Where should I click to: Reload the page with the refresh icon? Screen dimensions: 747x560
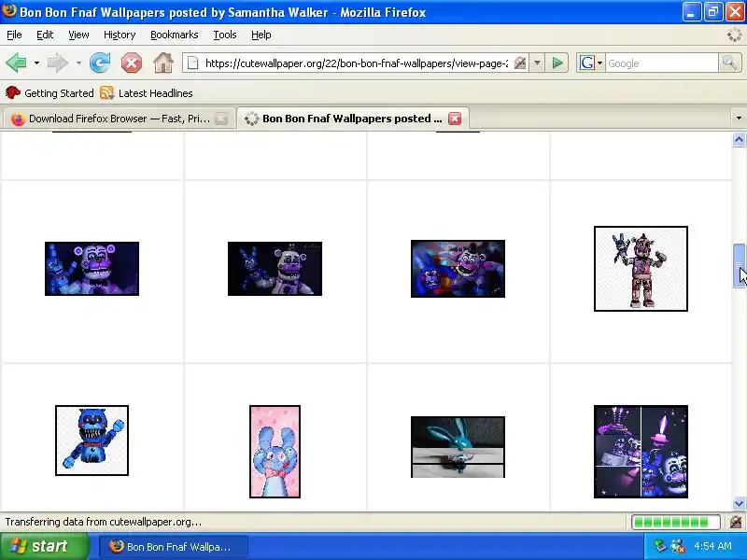tap(100, 63)
